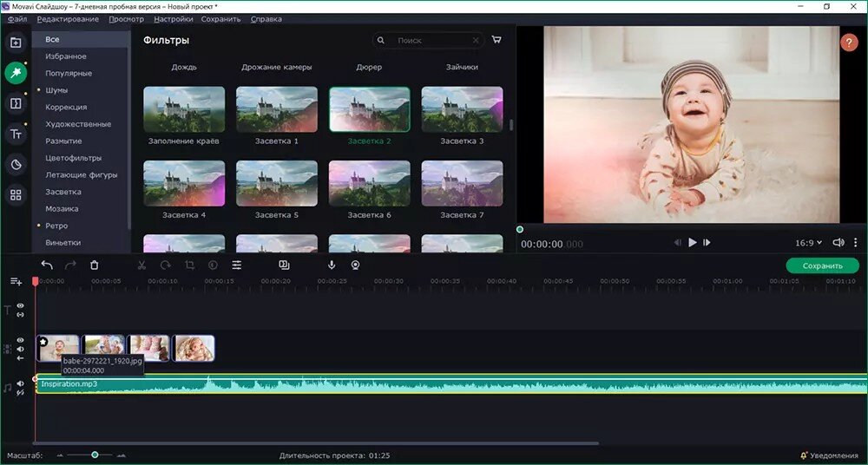Delete the selected clip with the trash icon
This screenshot has height=465, width=868.
tap(94, 265)
